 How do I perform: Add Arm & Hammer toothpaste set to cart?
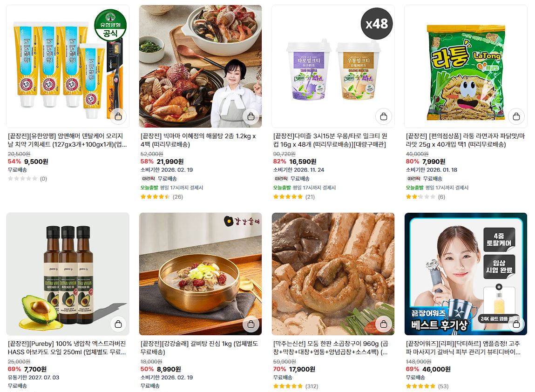coord(118,116)
